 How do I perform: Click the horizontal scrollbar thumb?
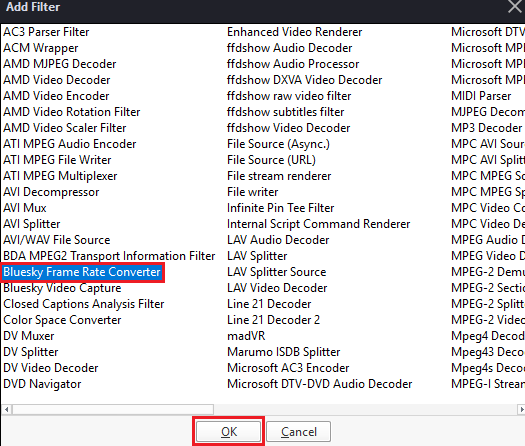[113, 409]
